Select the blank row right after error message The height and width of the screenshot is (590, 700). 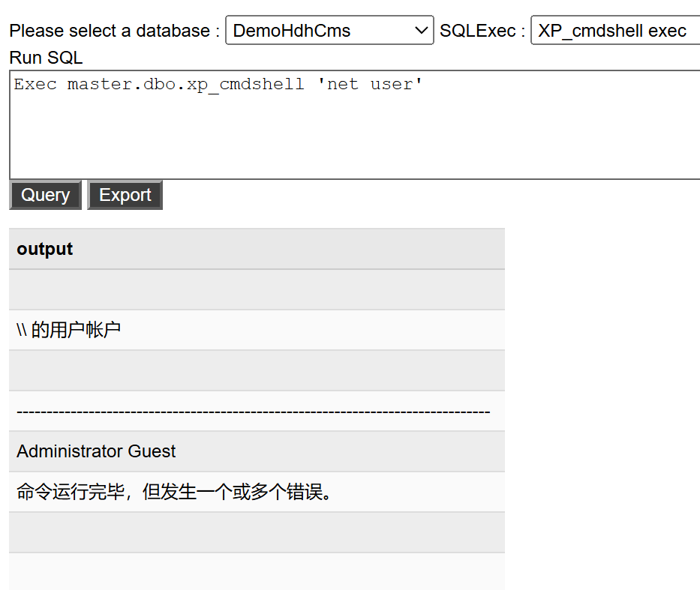point(257,532)
